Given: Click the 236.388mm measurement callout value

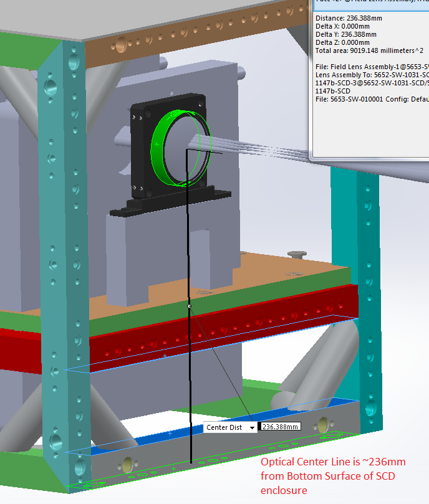Looking at the screenshot, I should (279, 427).
